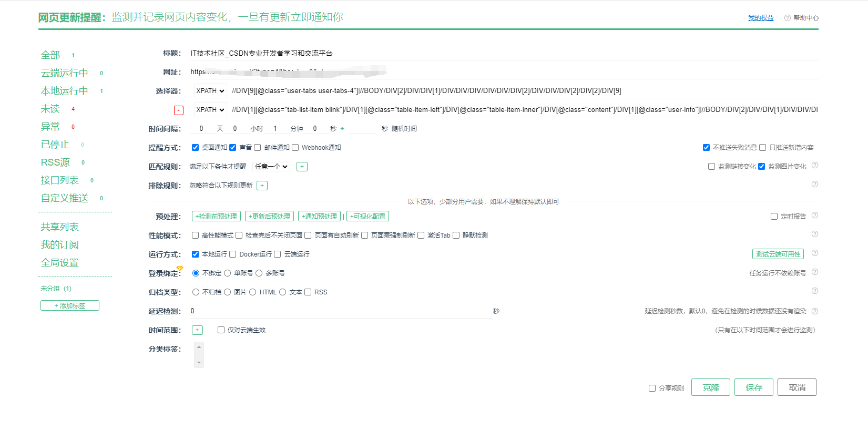Show 异常 tasks
The image size is (868, 440).
coord(50,127)
